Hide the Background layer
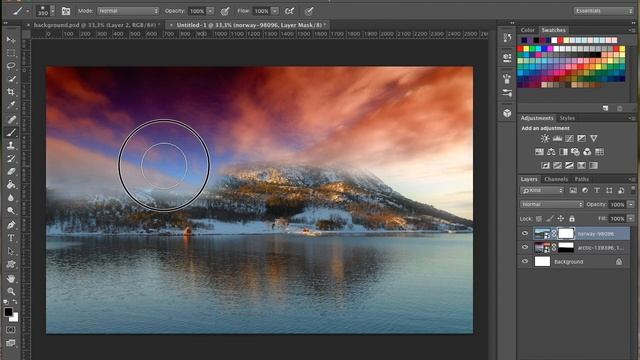This screenshot has height=360, width=640. coord(525,261)
